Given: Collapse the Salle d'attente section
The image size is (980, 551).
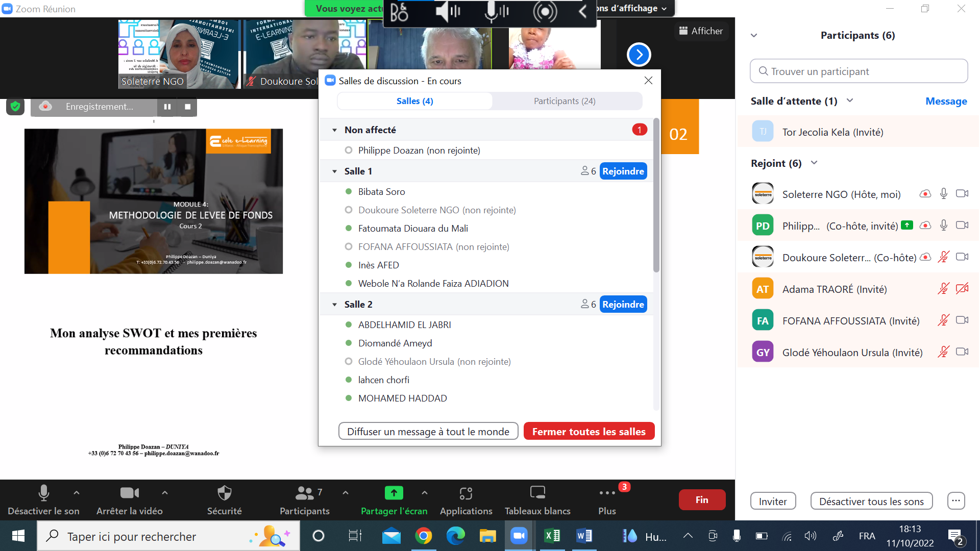Looking at the screenshot, I should (850, 101).
